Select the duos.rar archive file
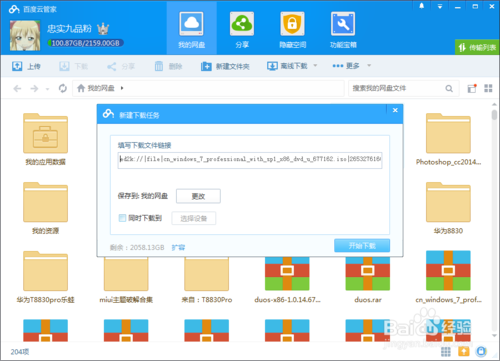Screen dimensions: 500x361 pyautogui.click(x=368, y=280)
